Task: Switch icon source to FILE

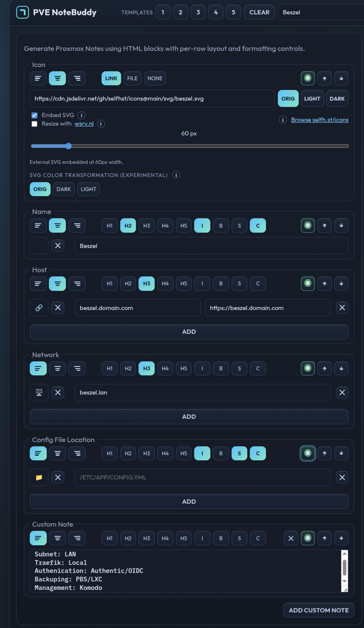Action: 133,78
